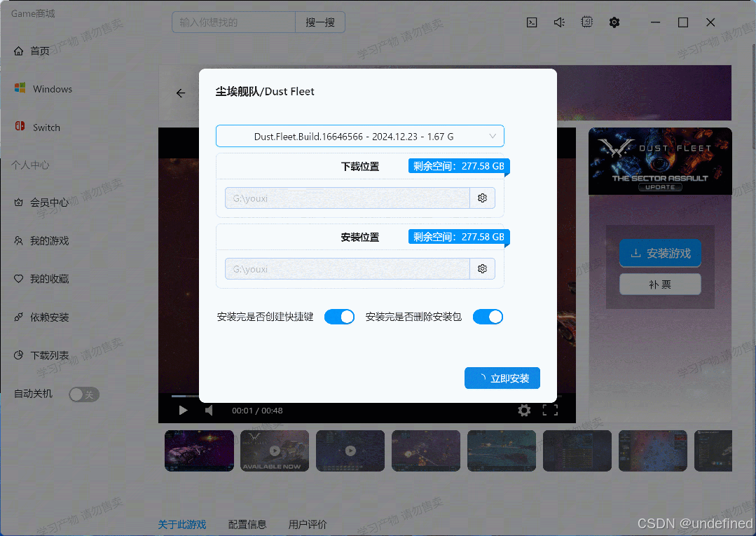Open 我的收藏 favorites

(x=41, y=279)
